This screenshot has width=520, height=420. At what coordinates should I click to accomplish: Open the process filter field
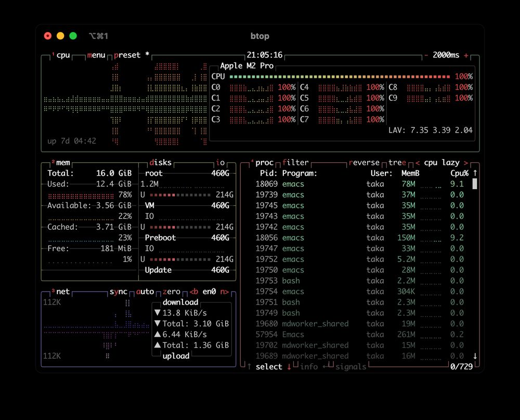(295, 162)
